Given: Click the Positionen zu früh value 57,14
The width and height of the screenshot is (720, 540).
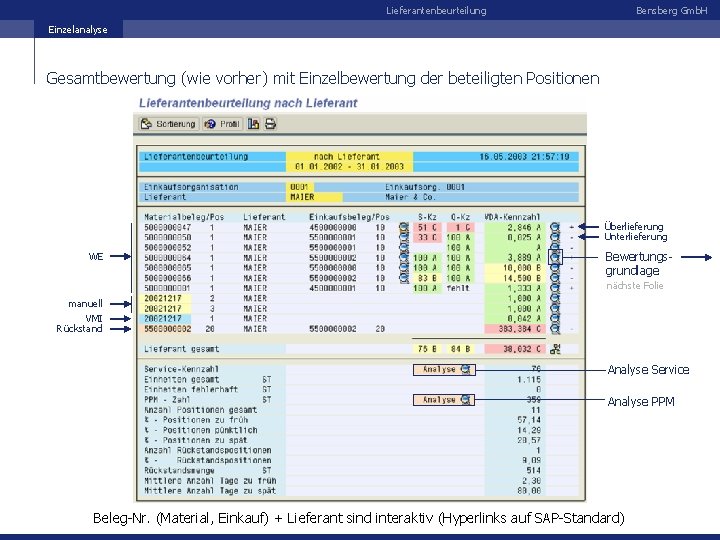Looking at the screenshot, I should [x=529, y=420].
